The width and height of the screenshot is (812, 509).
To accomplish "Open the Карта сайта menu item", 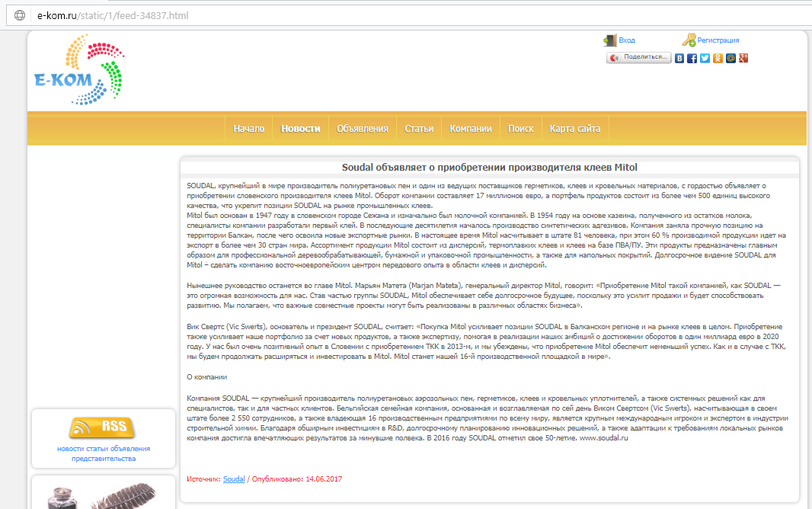I will pos(575,129).
